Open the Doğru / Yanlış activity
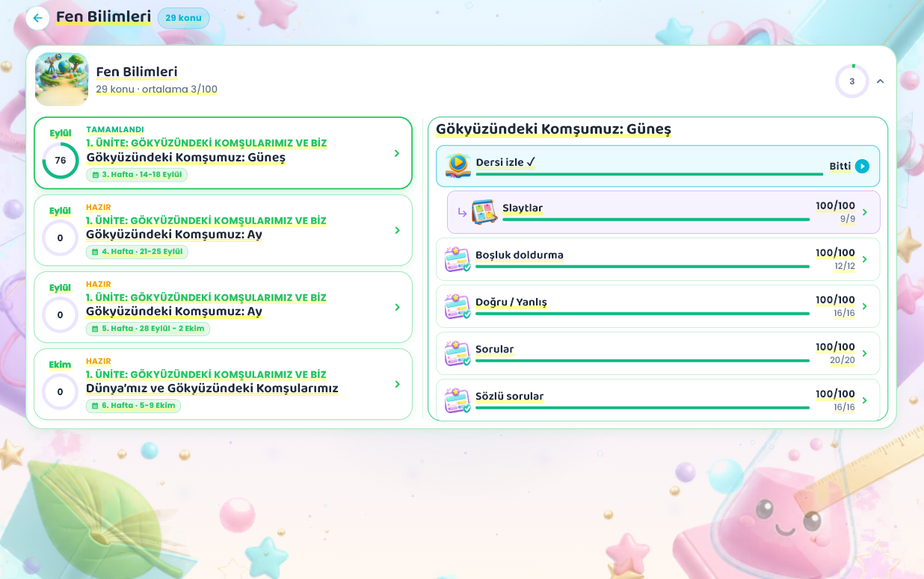The image size is (924, 579). pos(658,306)
